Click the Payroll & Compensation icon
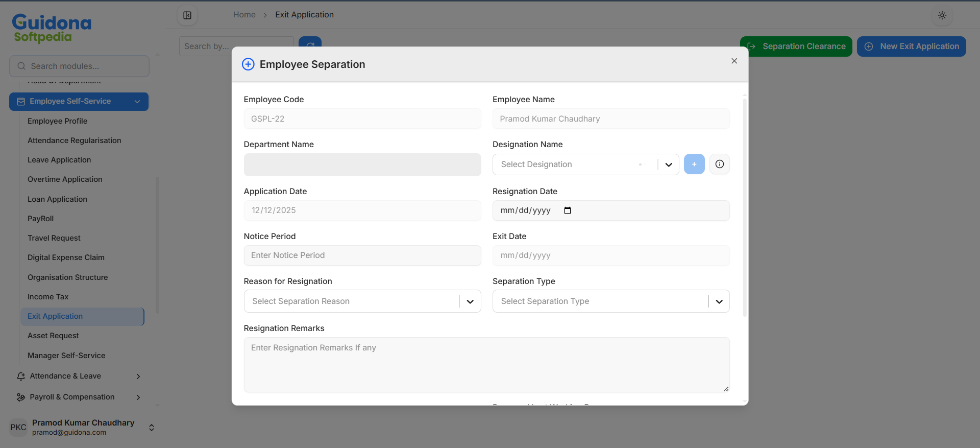 (21, 397)
